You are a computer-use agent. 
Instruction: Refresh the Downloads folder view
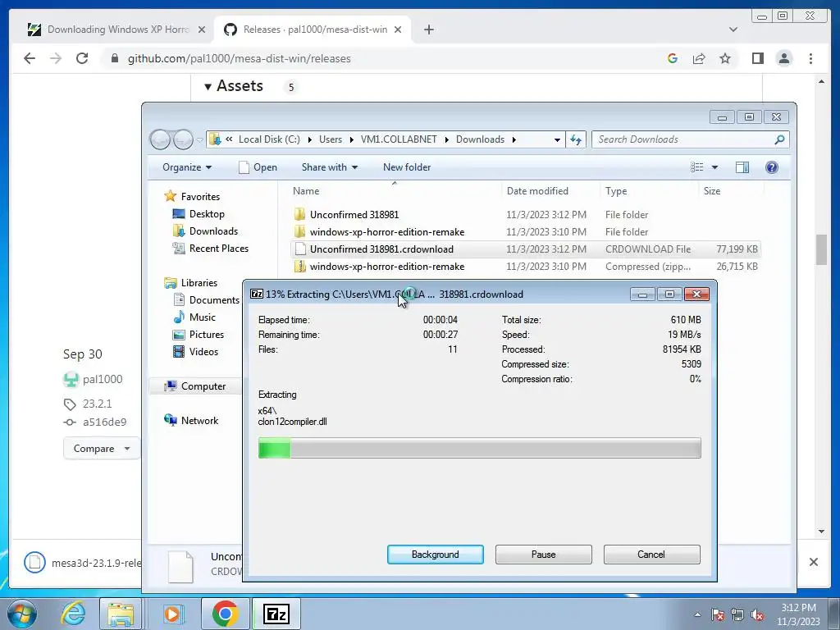(576, 139)
